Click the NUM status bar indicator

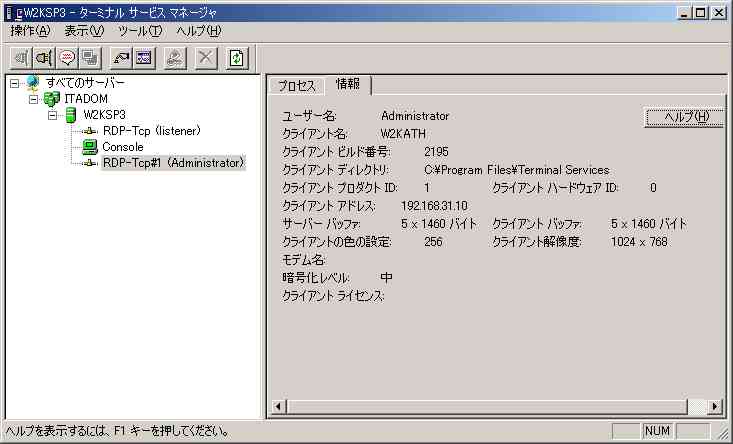[657, 431]
